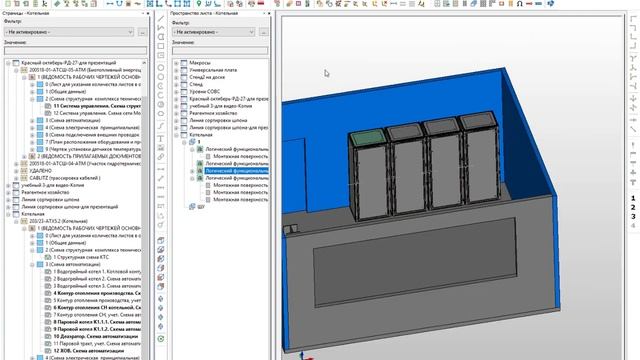This screenshot has height=360, width=640.
Task: Select учебный 3-для видео-Копия in layout space
Action: pos(220,106)
